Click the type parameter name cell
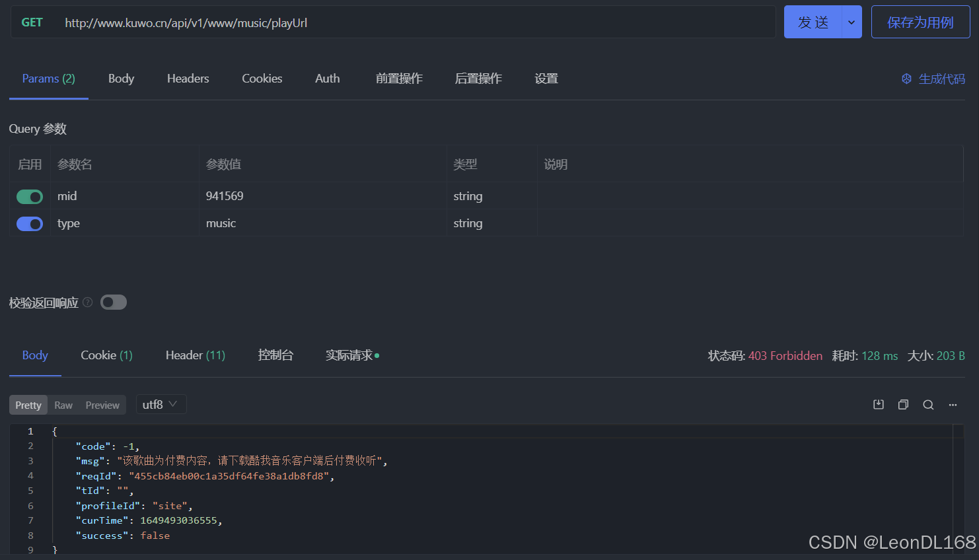This screenshot has height=560, width=979. 125,223
